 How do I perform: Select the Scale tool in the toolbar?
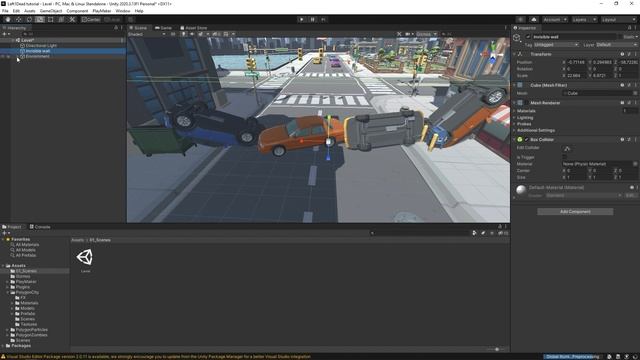pos(40,19)
